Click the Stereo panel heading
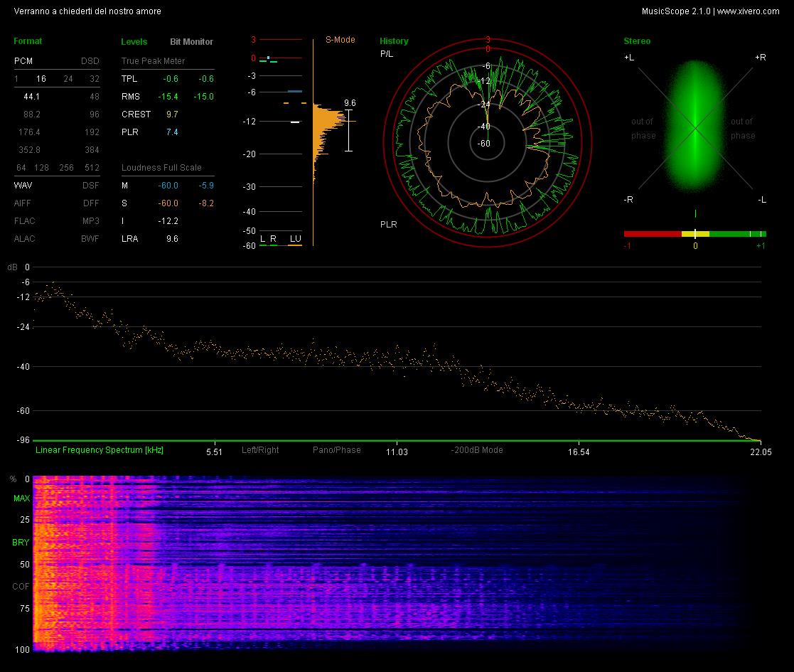 [x=637, y=41]
